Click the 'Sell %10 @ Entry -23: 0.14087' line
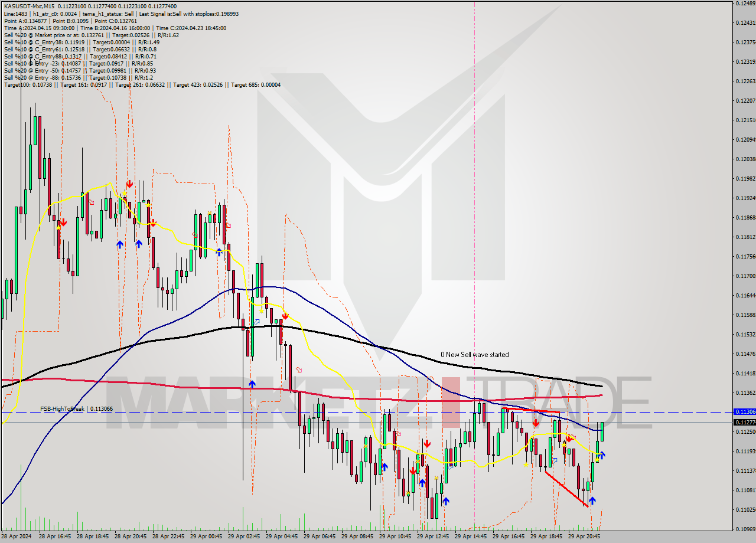 click(x=78, y=63)
